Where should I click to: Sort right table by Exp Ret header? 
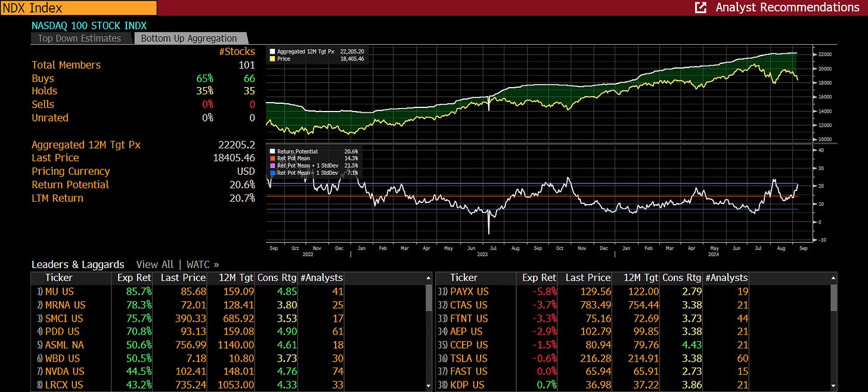(539, 277)
